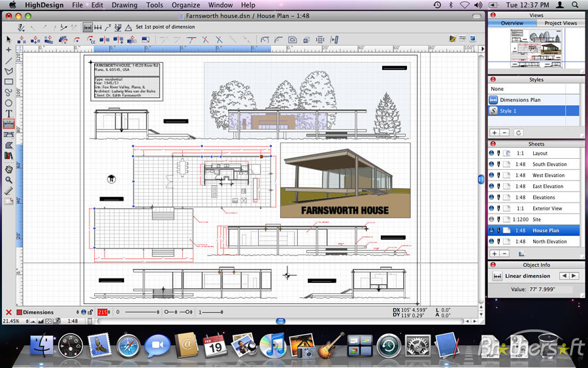Viewport: 588px width, 368px height.
Task: Go to previous object in Object Info
Action: click(564, 276)
